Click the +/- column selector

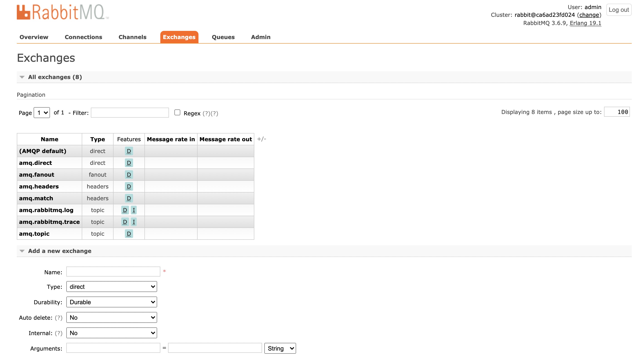(262, 139)
